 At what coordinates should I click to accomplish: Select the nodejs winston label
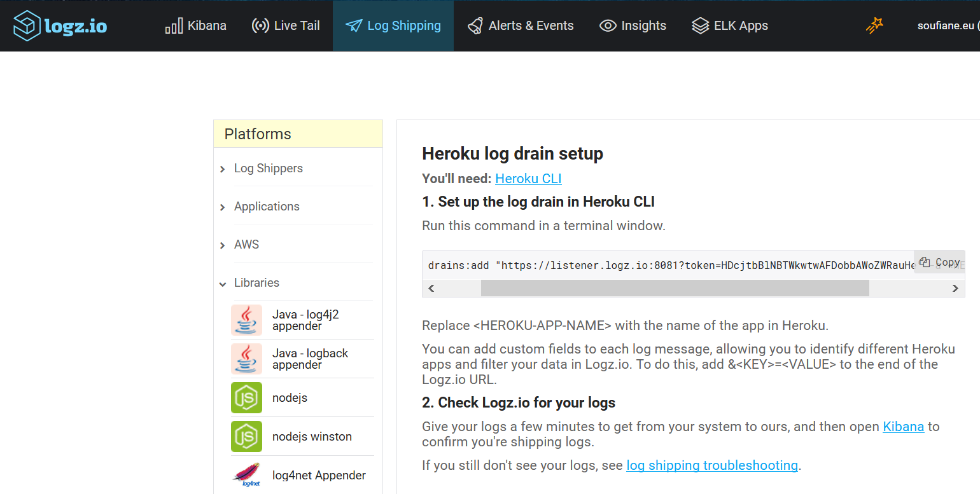pos(312,437)
